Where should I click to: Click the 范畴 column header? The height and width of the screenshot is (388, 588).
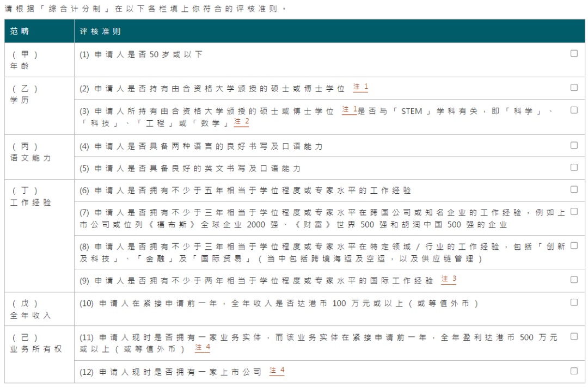point(20,32)
